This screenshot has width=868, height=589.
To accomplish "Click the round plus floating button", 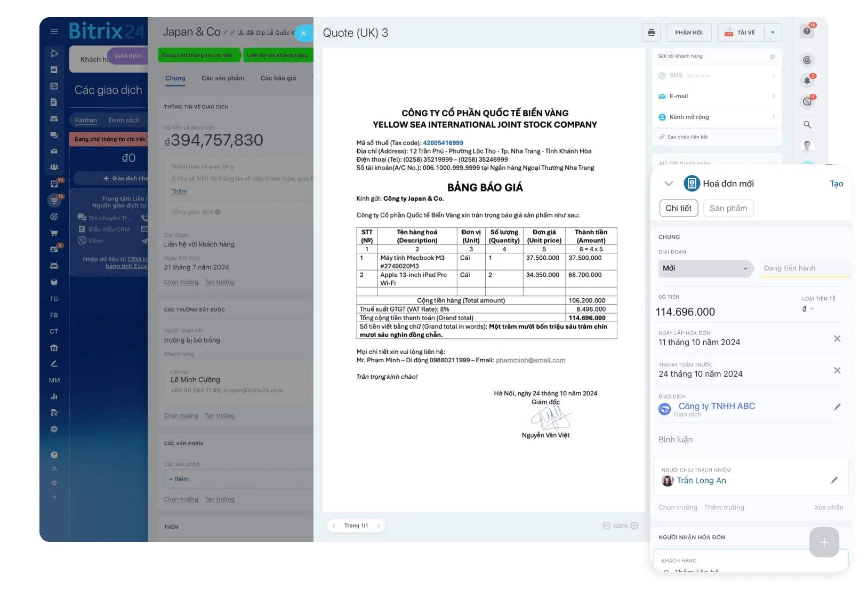I will click(824, 542).
